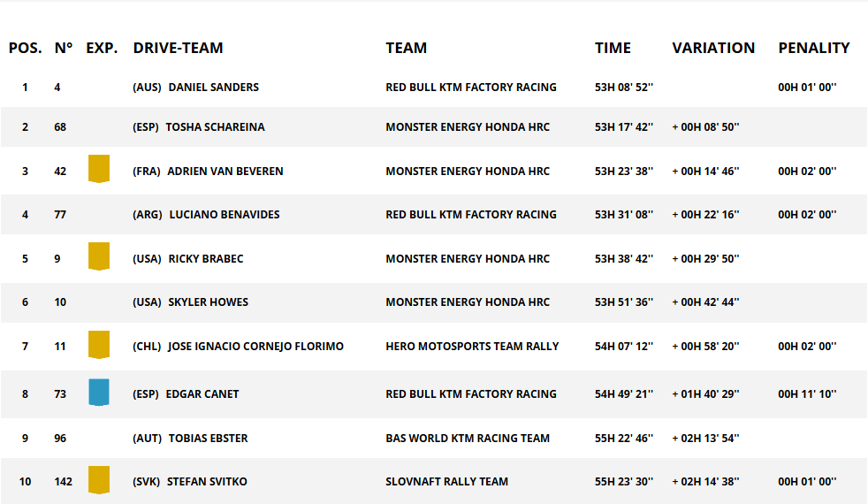
Task: Click the yellow badge for Ricky Brabec
Action: coord(99,256)
